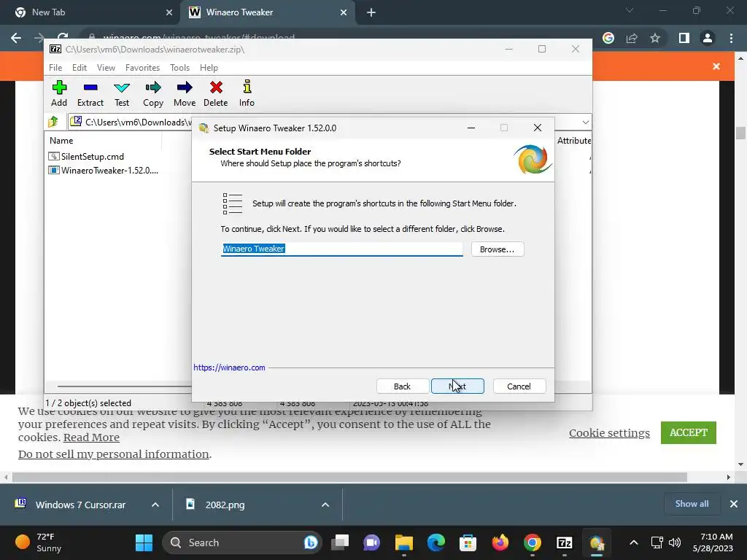Open a new Chrome tab with plus

point(371,13)
